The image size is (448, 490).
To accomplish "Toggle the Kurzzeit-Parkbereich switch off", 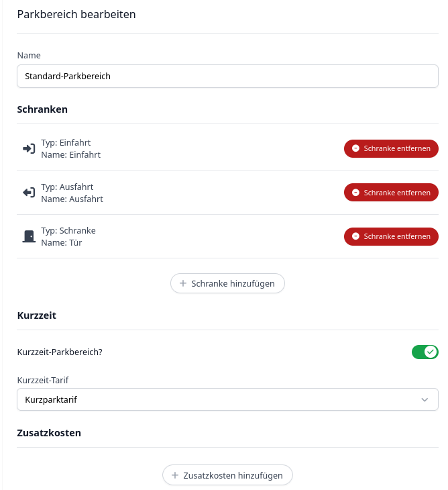I will point(425,352).
